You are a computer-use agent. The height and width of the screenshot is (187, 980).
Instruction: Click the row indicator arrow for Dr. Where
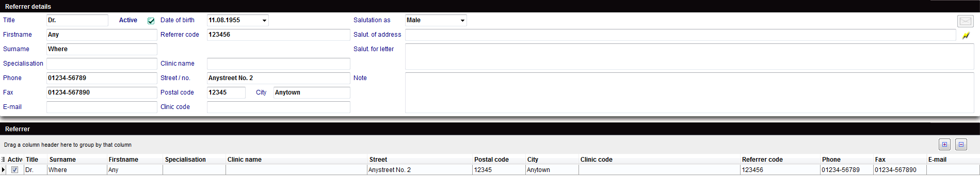[3, 170]
